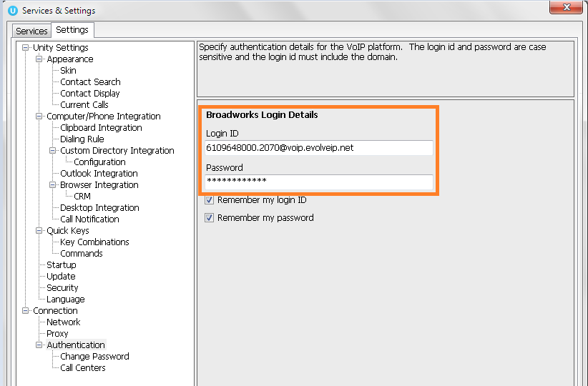Select the Settings tab
The width and height of the screenshot is (588, 386).
72,30
